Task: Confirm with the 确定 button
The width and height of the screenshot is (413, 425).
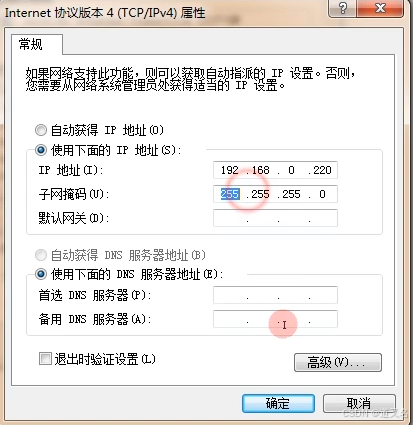Action: 278,404
